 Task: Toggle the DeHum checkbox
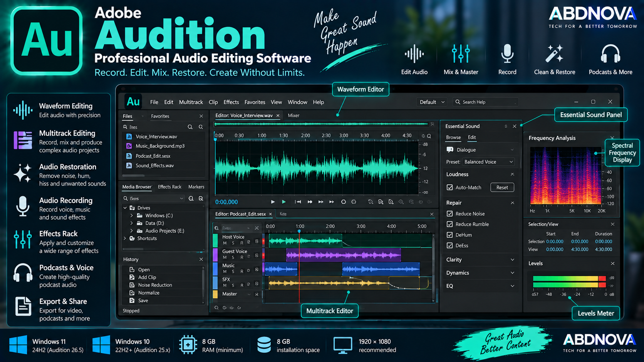click(449, 235)
